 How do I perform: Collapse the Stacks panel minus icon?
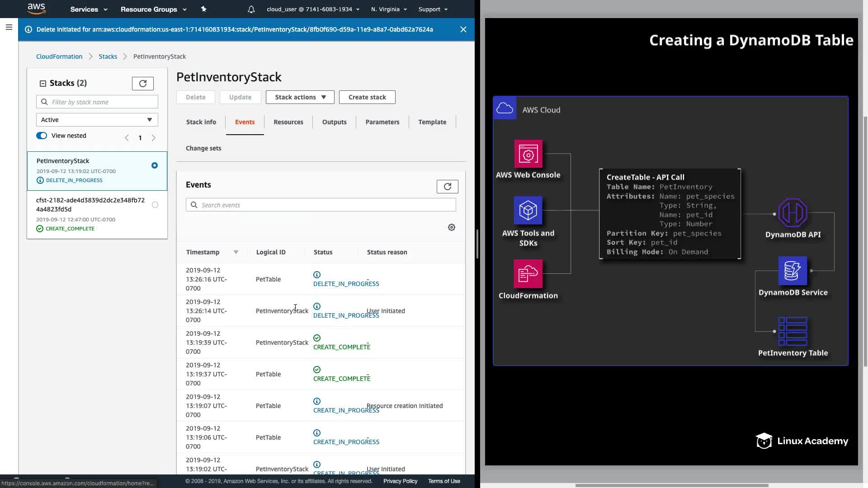coord(43,84)
